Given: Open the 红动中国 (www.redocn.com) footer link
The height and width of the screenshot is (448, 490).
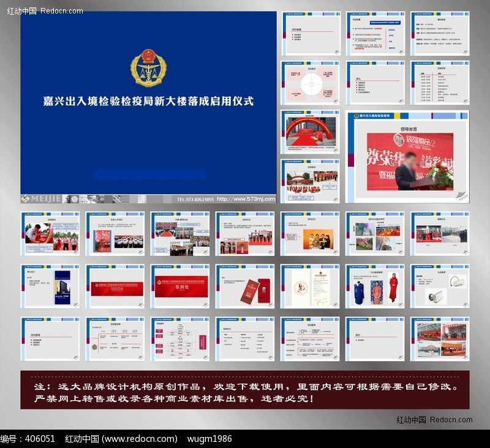Looking at the screenshot, I should (121, 439).
